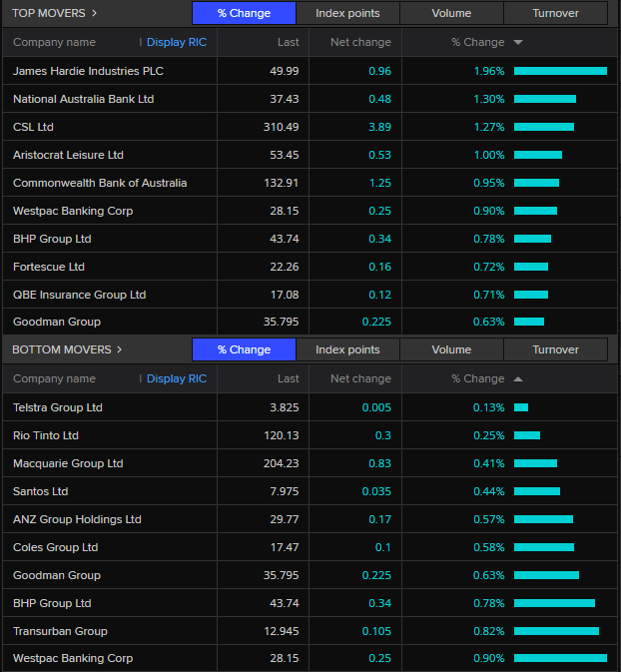Select Rio Tinto Ltd company name

[46, 435]
